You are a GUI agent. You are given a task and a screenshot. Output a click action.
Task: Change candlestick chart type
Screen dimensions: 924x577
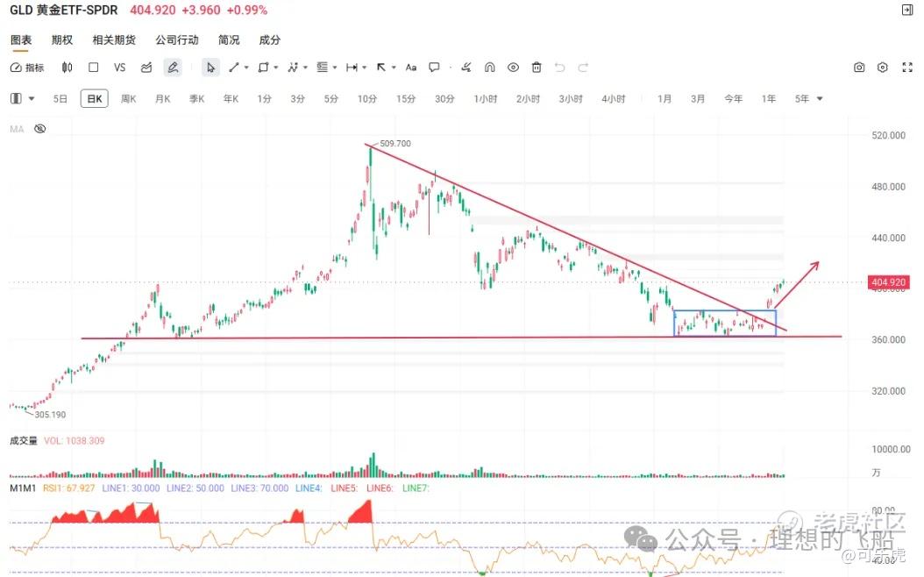click(x=68, y=68)
